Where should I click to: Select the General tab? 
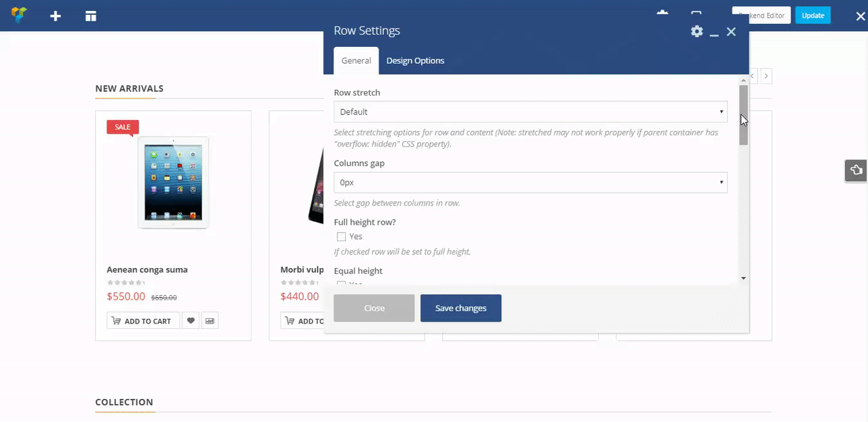[356, 60]
